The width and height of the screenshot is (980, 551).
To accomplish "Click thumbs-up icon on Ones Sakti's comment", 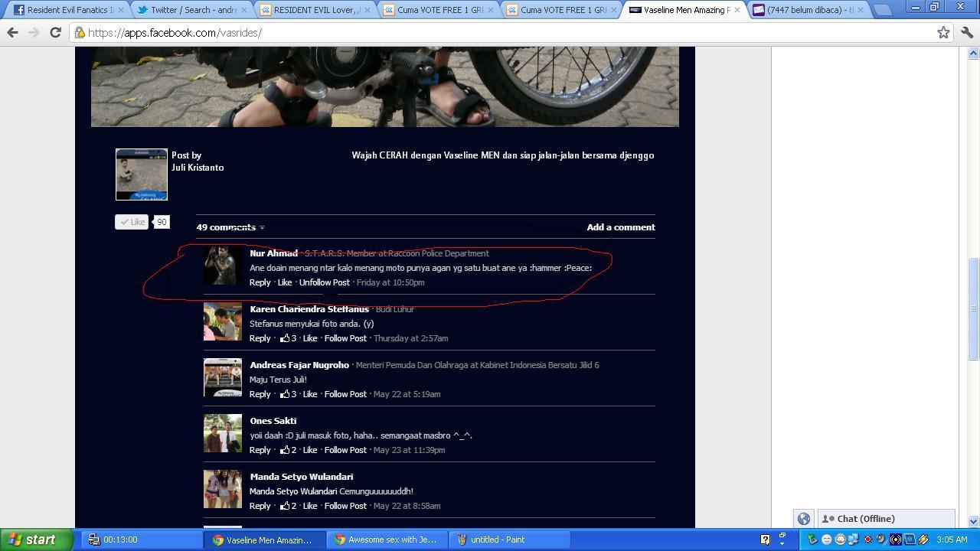I will coord(285,450).
